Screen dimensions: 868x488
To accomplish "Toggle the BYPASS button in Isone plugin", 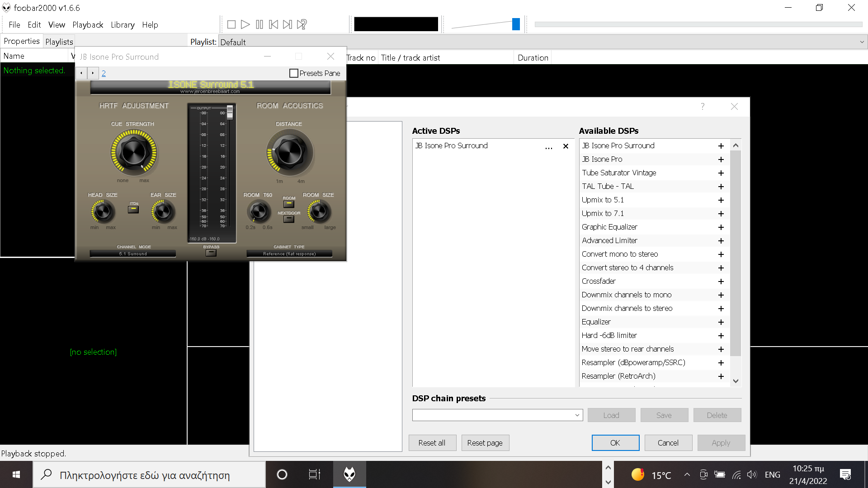I will point(211,253).
